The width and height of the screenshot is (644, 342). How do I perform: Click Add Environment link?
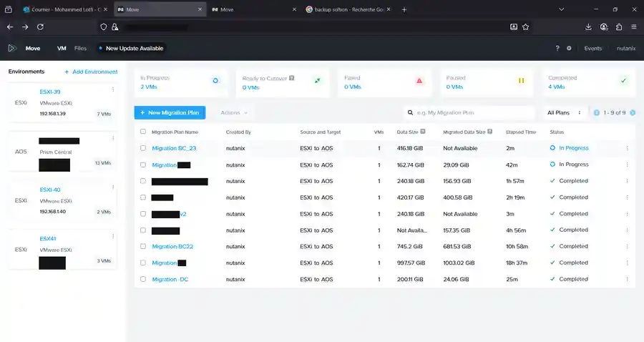[x=91, y=72]
